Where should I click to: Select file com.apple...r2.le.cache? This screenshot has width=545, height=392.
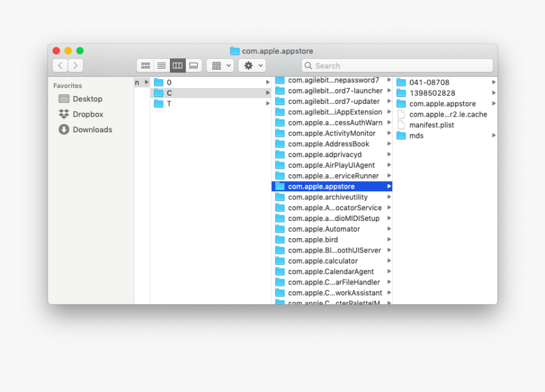[x=446, y=114]
